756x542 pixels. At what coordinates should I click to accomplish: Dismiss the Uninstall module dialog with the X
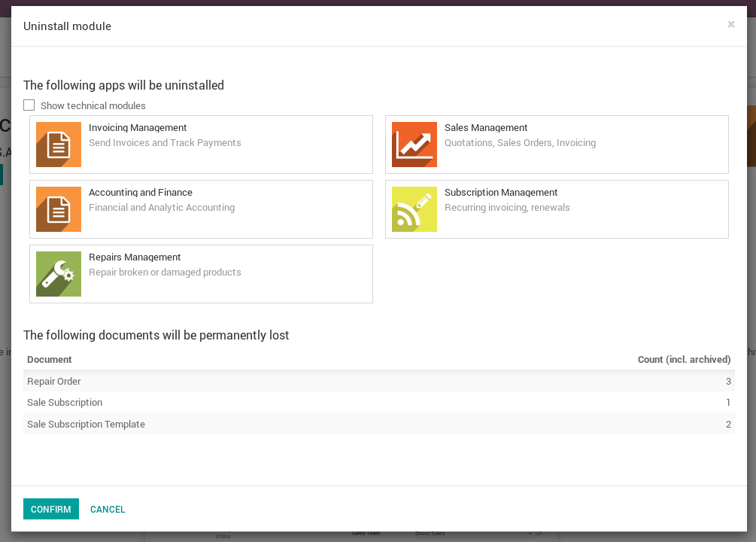(x=730, y=24)
